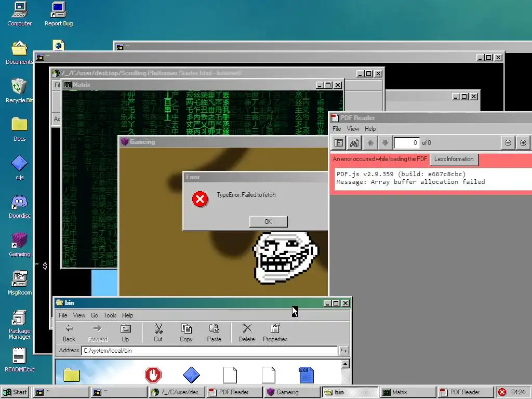The height and width of the screenshot is (399, 532).
Task: Click the red error tray icon
Action: coord(502,392)
